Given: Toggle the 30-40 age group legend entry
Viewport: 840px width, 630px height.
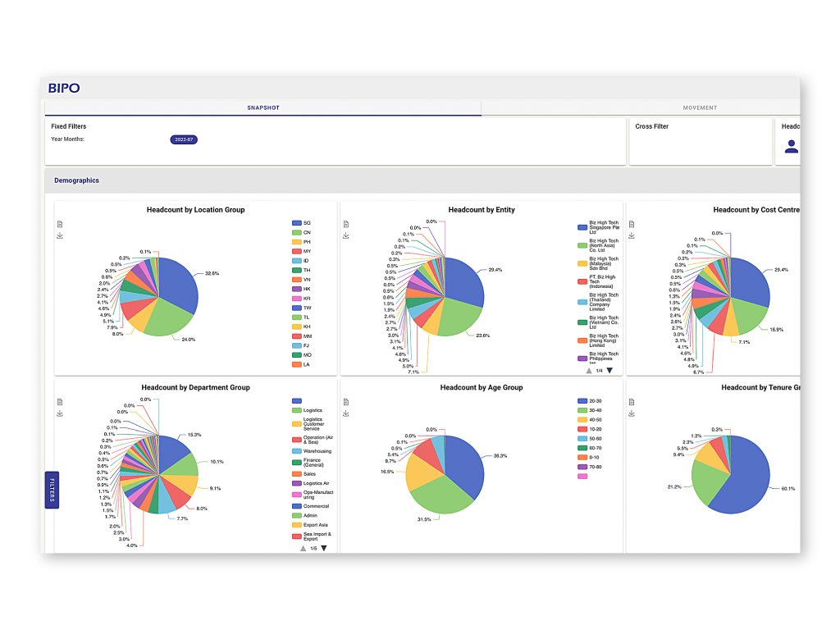Looking at the screenshot, I should coord(594,411).
